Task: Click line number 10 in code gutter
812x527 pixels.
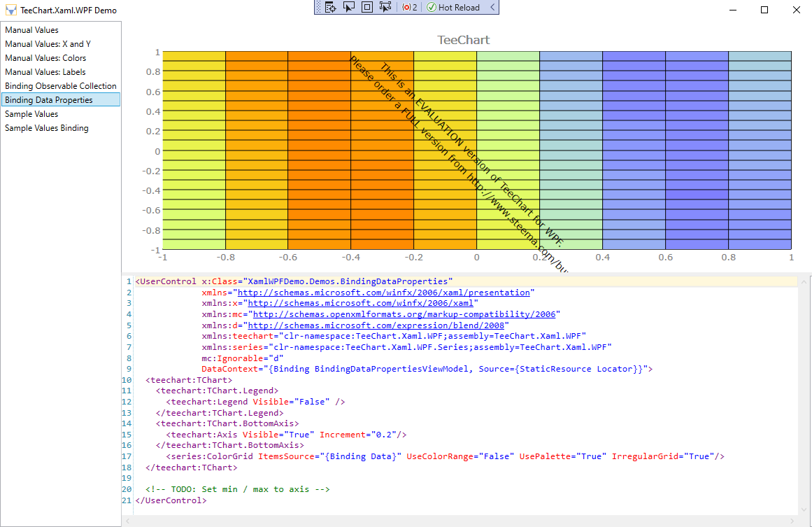Action: (x=127, y=380)
